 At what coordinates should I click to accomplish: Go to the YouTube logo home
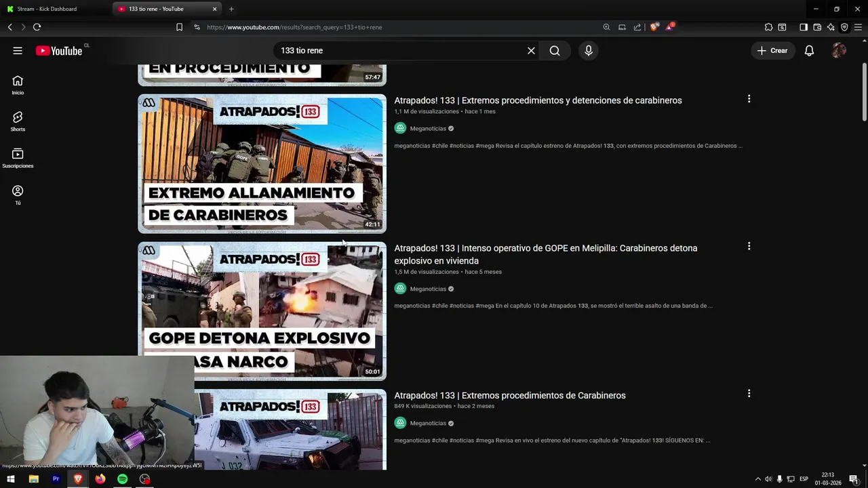(59, 51)
